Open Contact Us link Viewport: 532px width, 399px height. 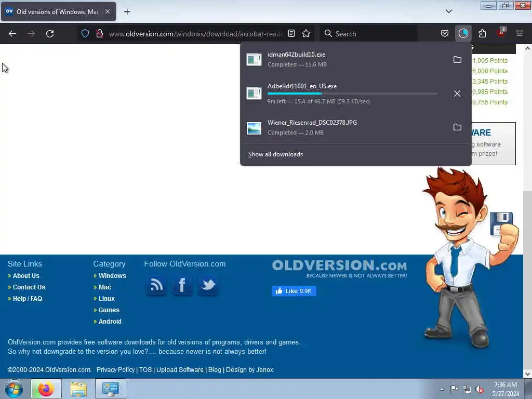(29, 287)
